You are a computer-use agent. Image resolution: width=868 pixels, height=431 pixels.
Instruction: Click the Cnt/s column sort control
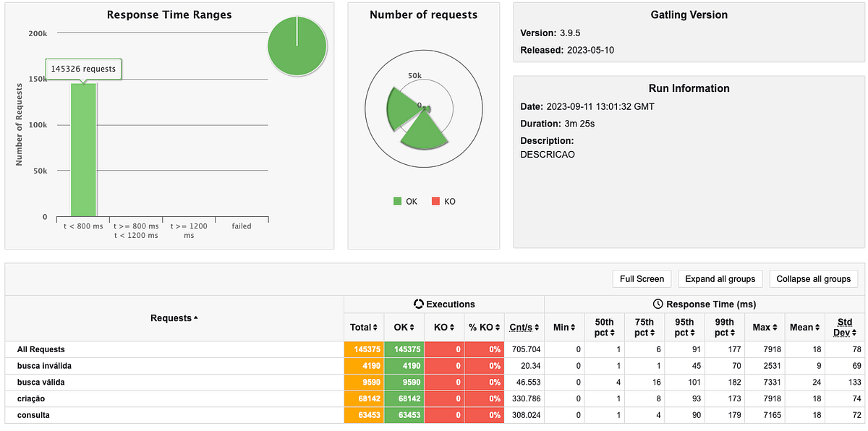[535, 327]
